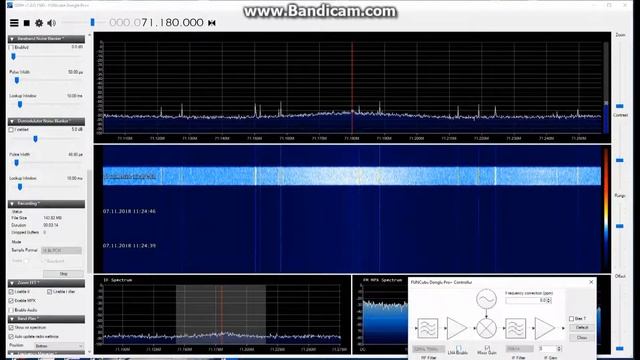640x360 pixels.
Task: Toggle the Bias T checkbox
Action: [571, 318]
